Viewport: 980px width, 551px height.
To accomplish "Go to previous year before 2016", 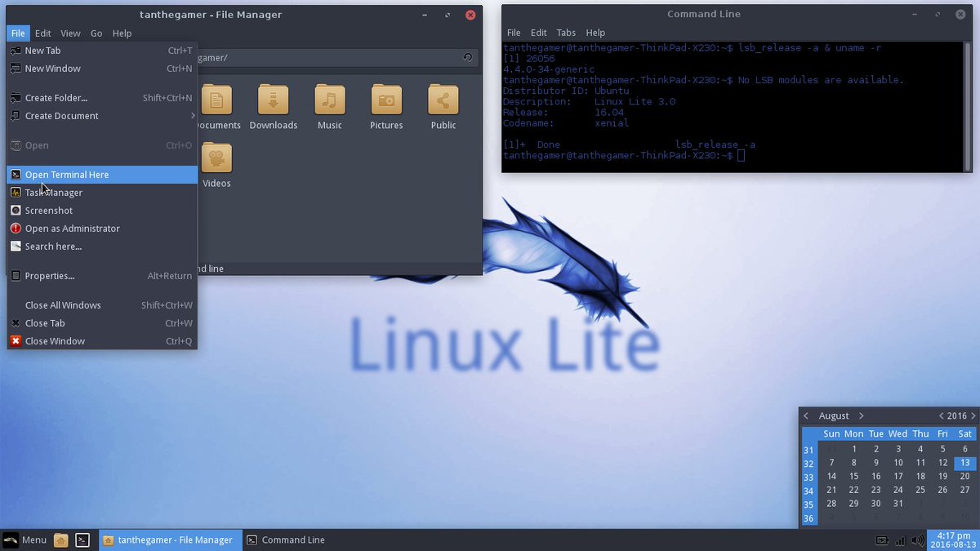I will tap(941, 415).
